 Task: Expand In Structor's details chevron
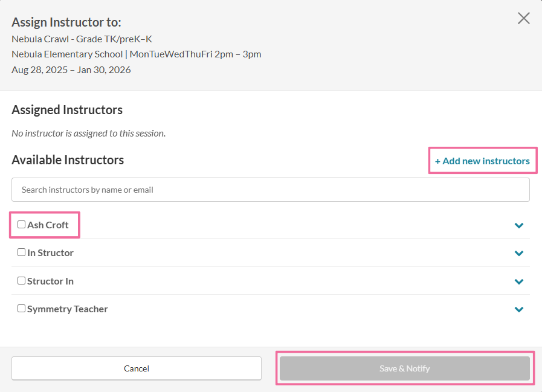tap(518, 253)
